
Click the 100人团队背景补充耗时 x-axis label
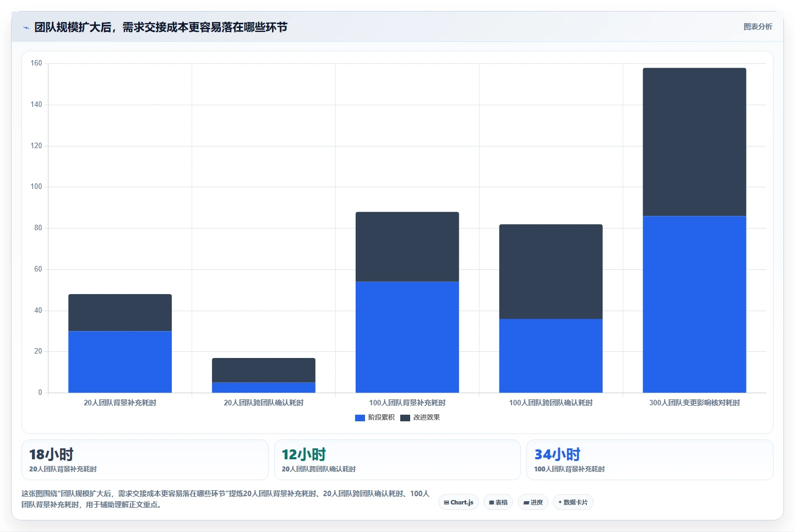click(407, 403)
